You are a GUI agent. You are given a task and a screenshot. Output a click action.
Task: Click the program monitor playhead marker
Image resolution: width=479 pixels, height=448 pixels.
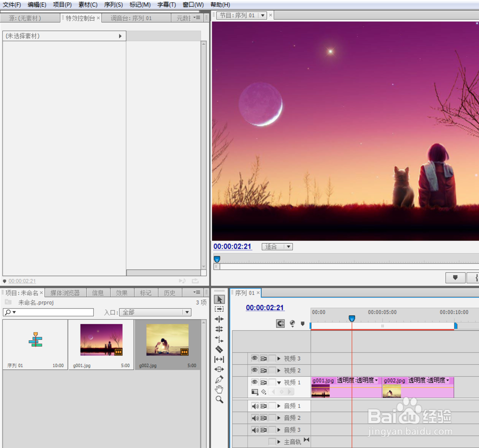tap(217, 259)
